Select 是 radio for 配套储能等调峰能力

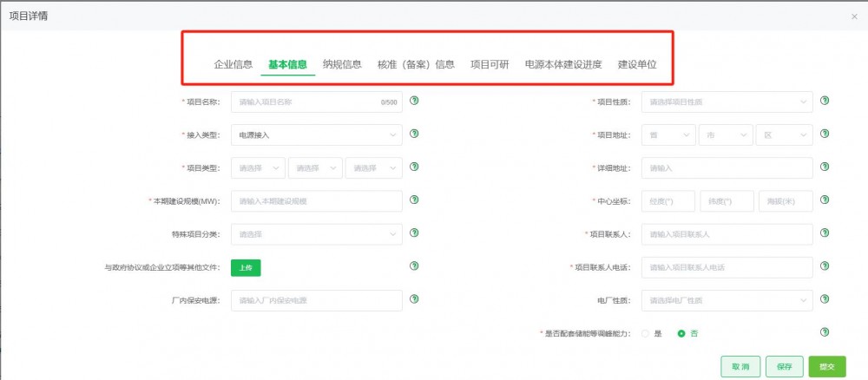[x=645, y=333]
